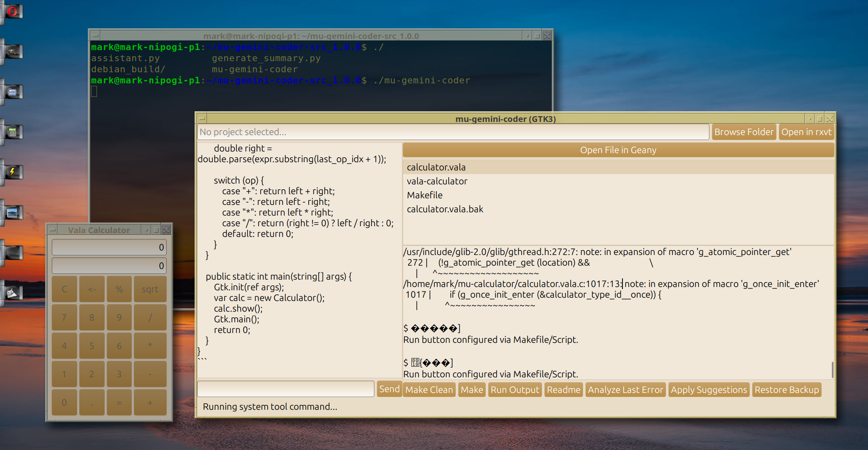Click the backspace '<-' button in Vala Calculator

pos(92,289)
